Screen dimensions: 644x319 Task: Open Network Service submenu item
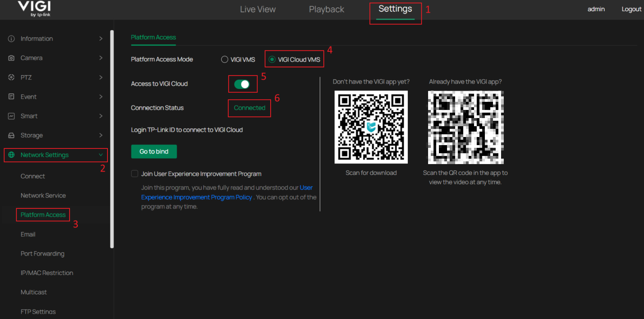click(x=43, y=196)
